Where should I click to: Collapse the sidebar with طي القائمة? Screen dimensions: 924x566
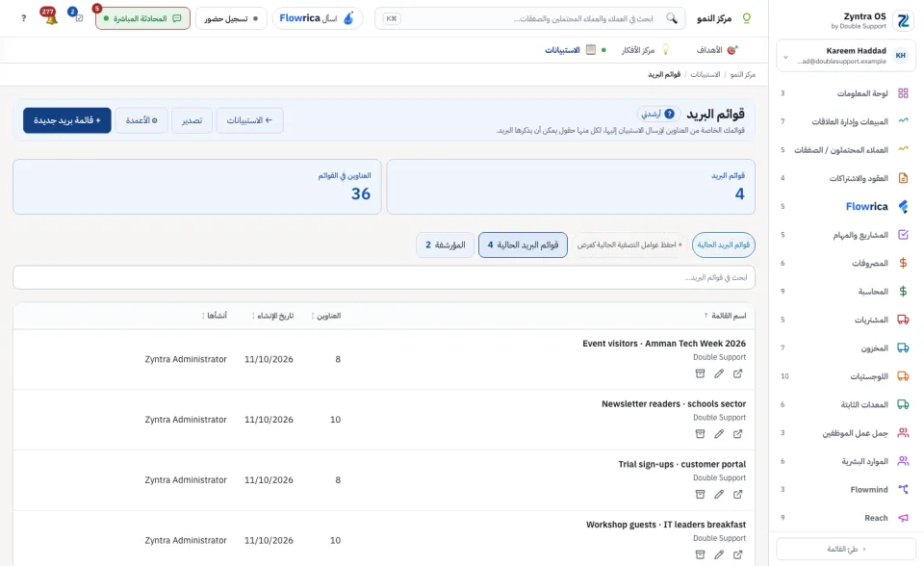click(846, 549)
